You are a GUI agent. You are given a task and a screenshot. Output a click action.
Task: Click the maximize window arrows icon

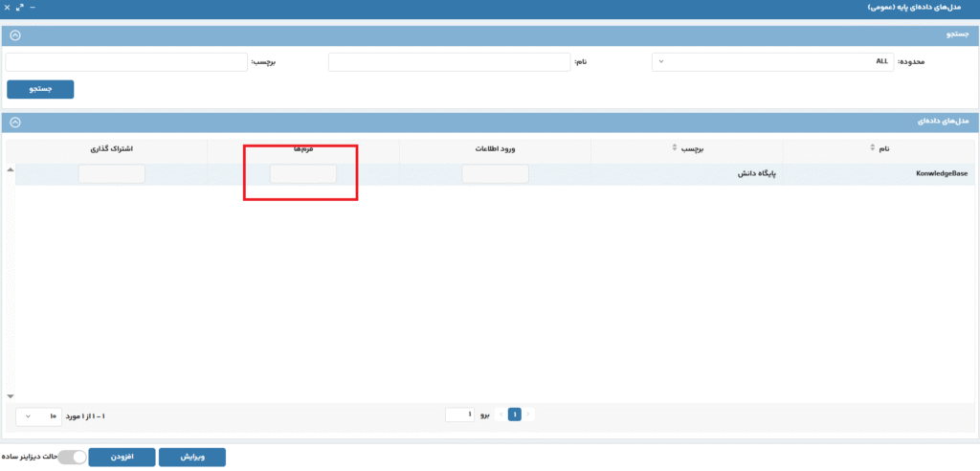click(x=20, y=8)
